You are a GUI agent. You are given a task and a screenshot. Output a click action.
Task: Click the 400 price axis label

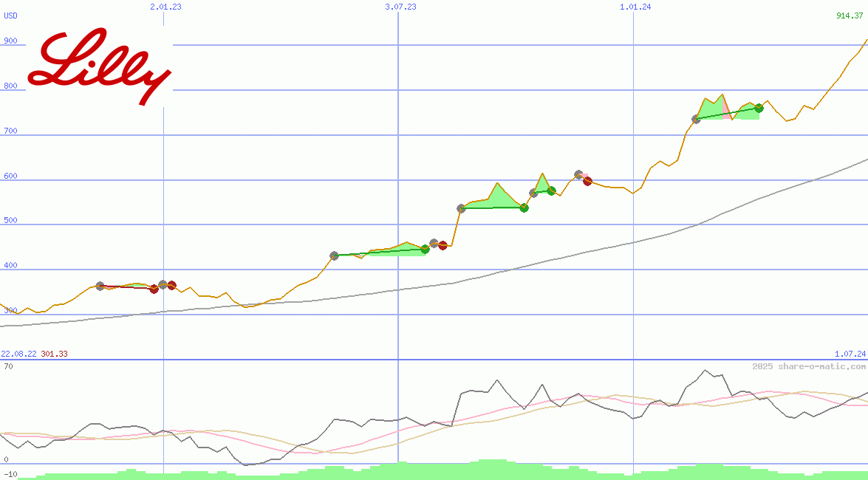pyautogui.click(x=10, y=266)
